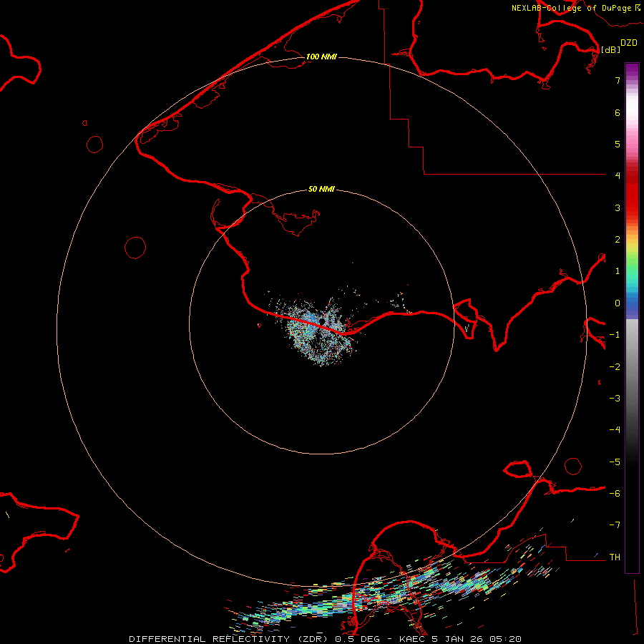Click the -3 value on the color scale
This screenshot has height=644, width=644.
pyautogui.click(x=615, y=399)
